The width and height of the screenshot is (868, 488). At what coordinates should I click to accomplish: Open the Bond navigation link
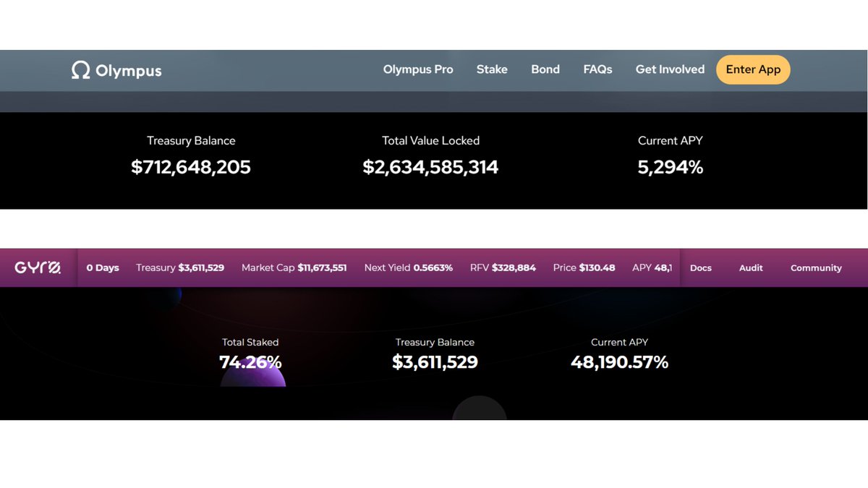(x=545, y=69)
